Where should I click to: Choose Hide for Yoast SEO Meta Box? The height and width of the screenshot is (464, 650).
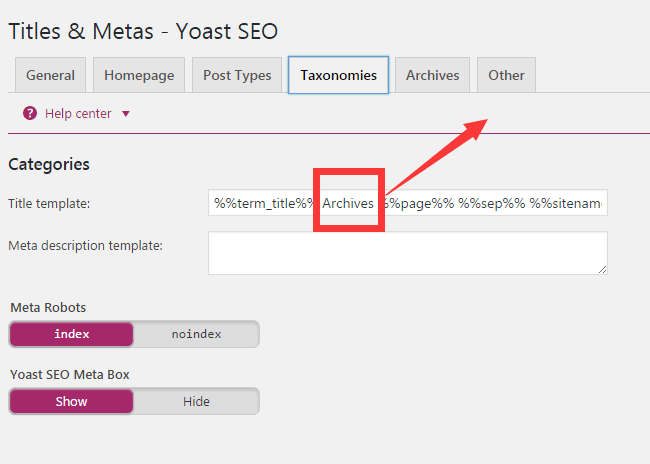click(x=196, y=401)
